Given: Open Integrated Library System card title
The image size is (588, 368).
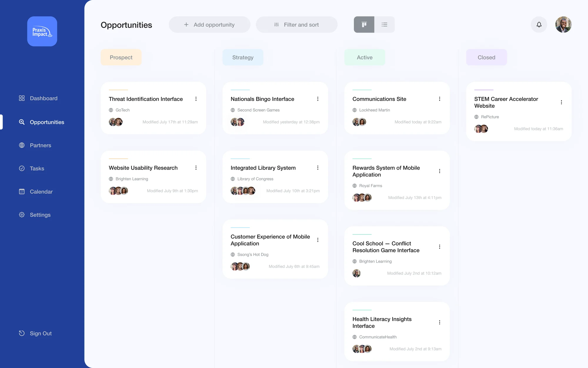Looking at the screenshot, I should click(x=263, y=168).
